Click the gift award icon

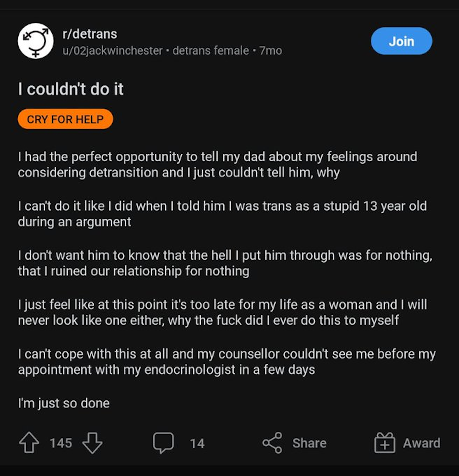[385, 443]
